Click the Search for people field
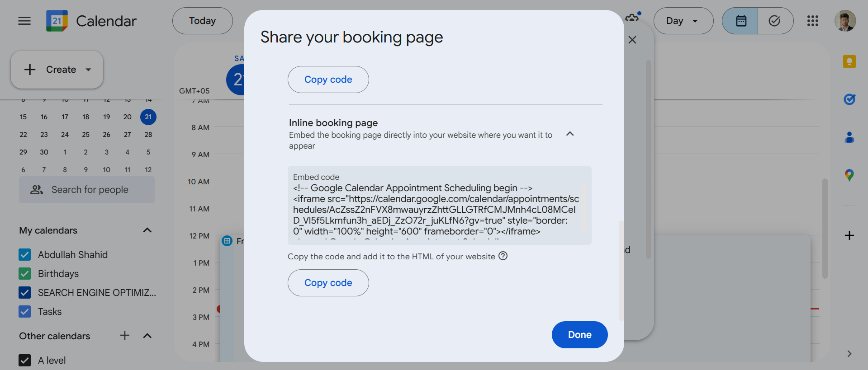The width and height of the screenshot is (868, 370). (x=87, y=190)
